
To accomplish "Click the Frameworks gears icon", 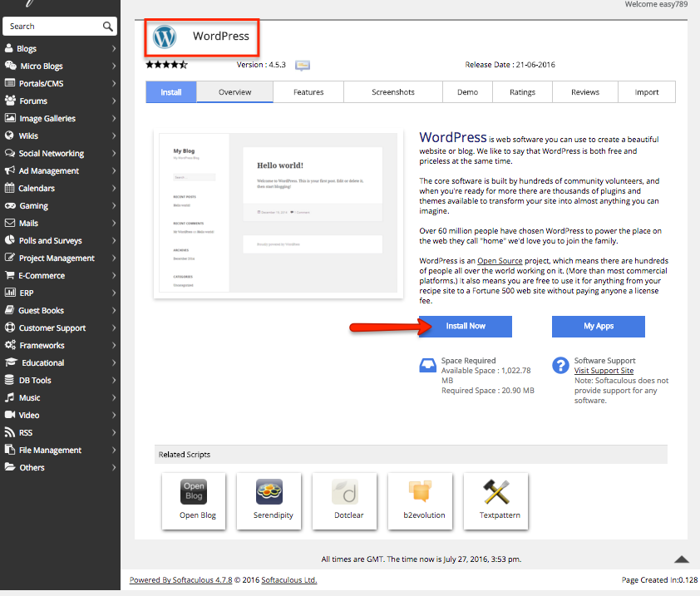I will click(10, 345).
